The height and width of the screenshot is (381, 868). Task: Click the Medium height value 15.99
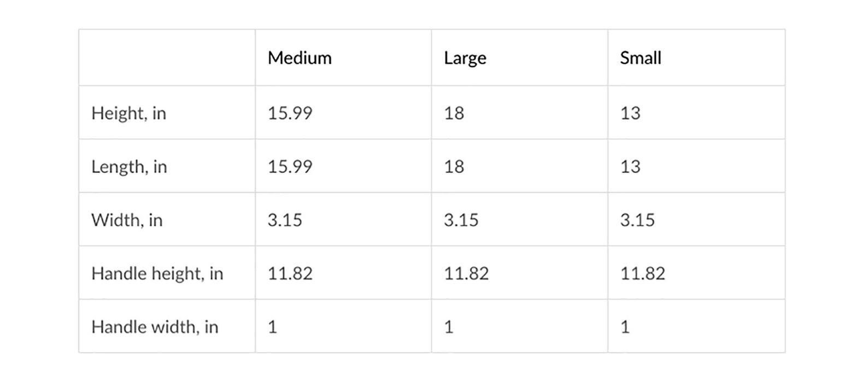click(x=290, y=113)
